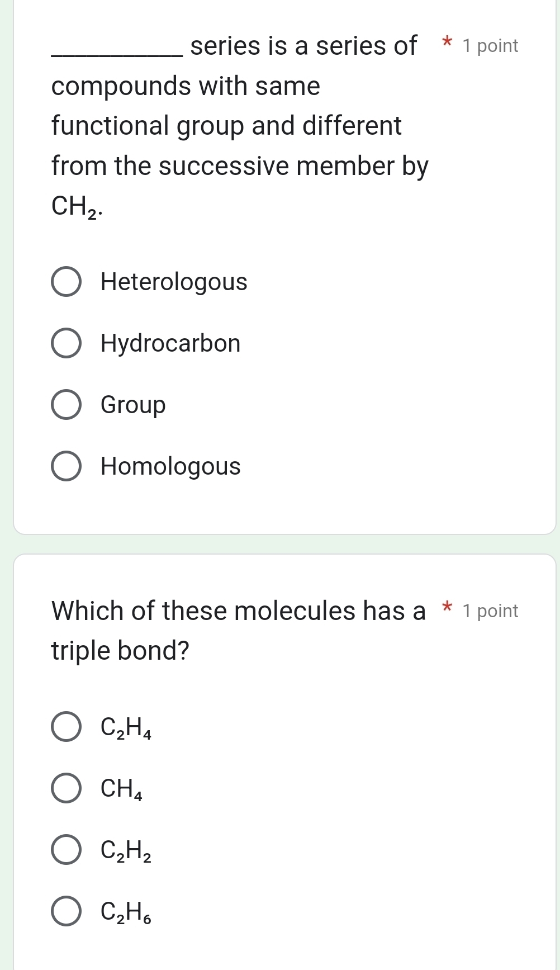
Task: Click the 'C₂H₂' formula label text
Action: click(x=126, y=851)
